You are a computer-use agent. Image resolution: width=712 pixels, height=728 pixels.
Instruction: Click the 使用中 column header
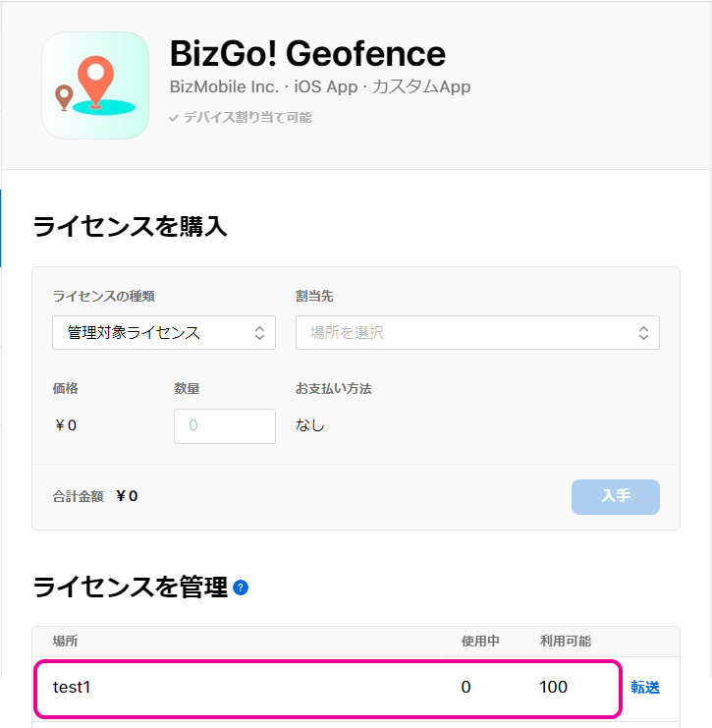point(480,642)
